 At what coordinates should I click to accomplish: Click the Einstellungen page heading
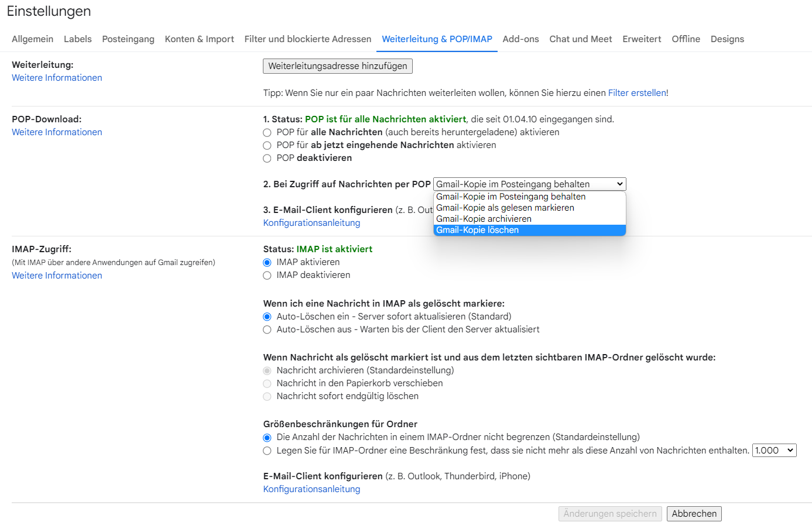[49, 11]
